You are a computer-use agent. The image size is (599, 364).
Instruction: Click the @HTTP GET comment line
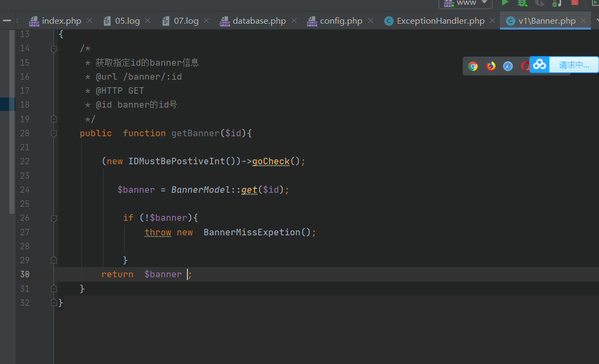click(115, 91)
